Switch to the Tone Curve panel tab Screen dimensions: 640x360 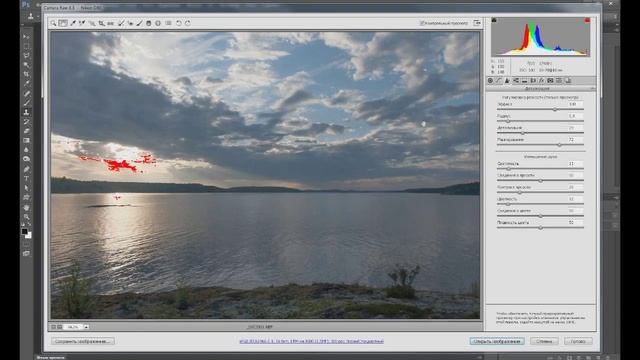[x=498, y=81]
